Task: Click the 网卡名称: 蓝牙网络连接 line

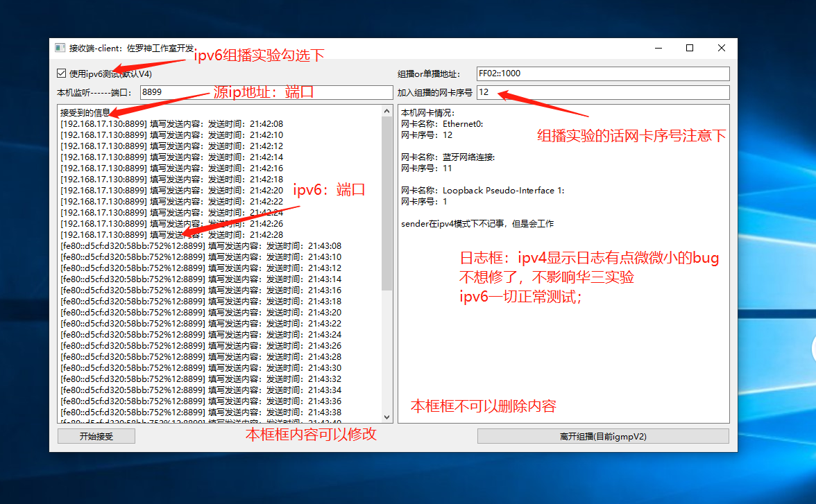Action: tap(448, 157)
